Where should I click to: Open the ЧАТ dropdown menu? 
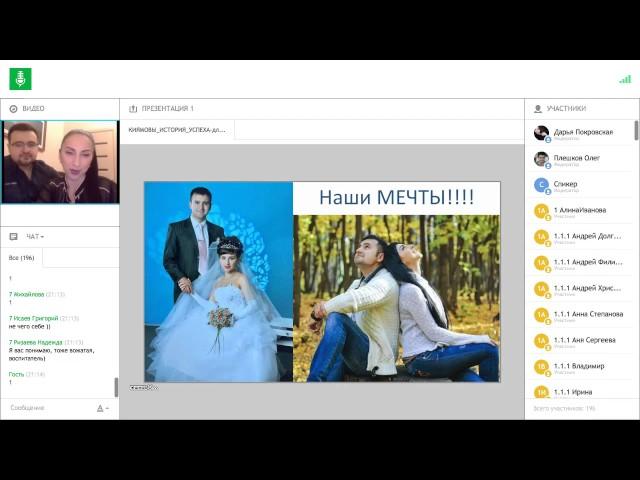click(x=35, y=236)
